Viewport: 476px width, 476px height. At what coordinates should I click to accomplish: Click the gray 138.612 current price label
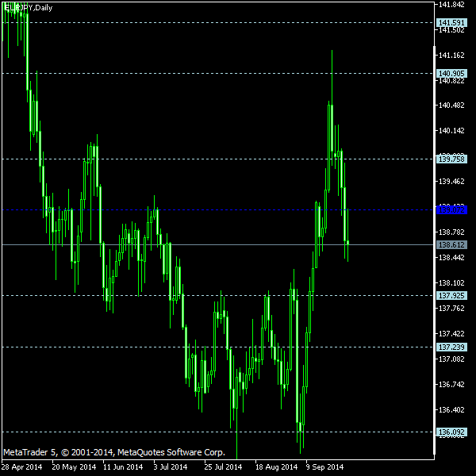click(x=451, y=244)
